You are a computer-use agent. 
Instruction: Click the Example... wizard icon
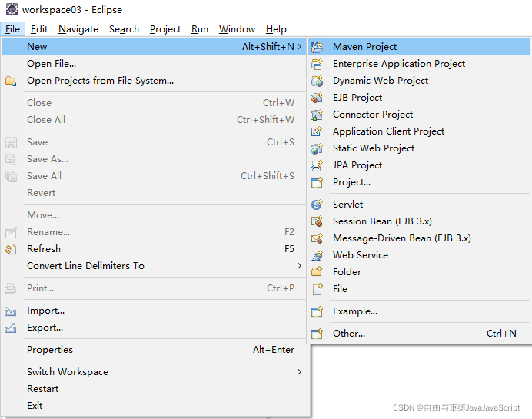pyautogui.click(x=317, y=311)
